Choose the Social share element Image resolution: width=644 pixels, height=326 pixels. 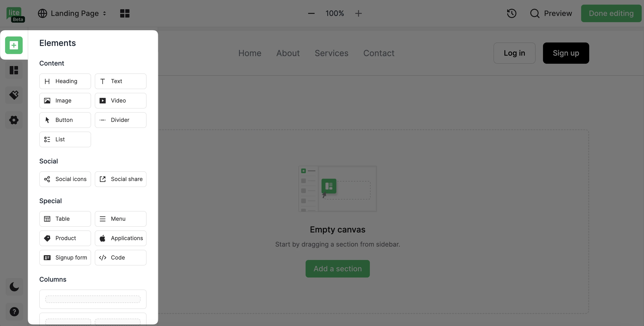[x=120, y=179]
